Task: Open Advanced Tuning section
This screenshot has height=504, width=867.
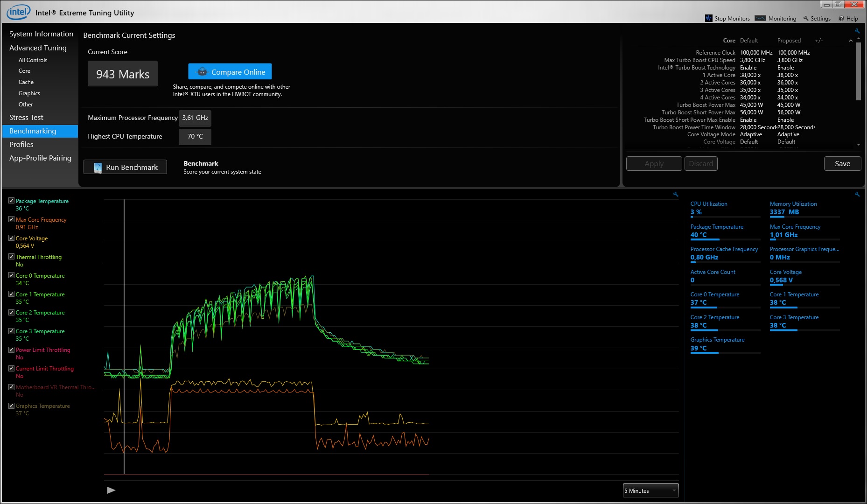Action: coord(38,48)
